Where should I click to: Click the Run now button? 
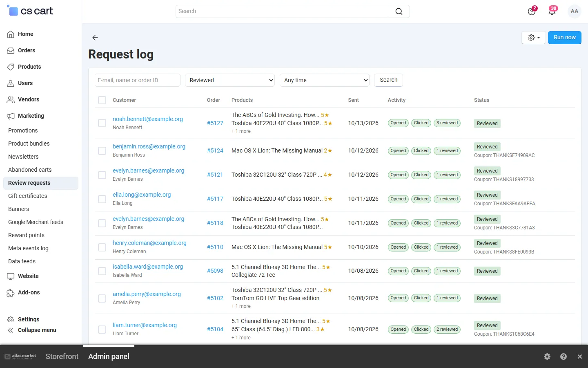click(x=565, y=38)
